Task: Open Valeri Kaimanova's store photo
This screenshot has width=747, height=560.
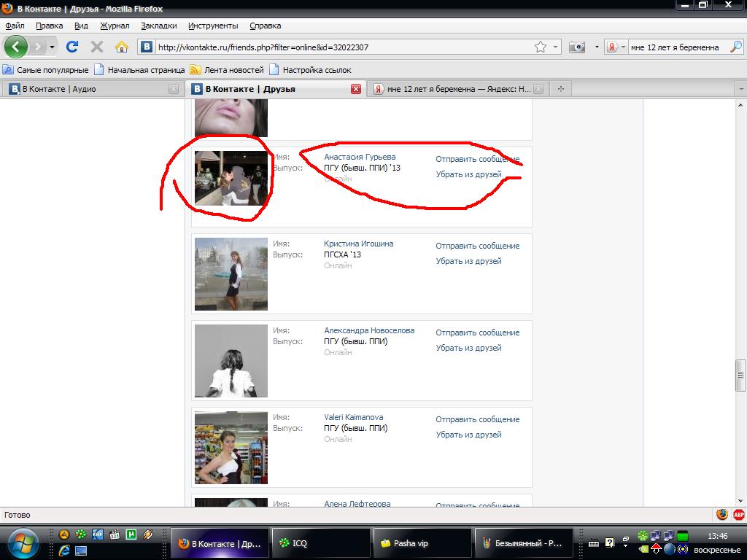Action: 231,447
